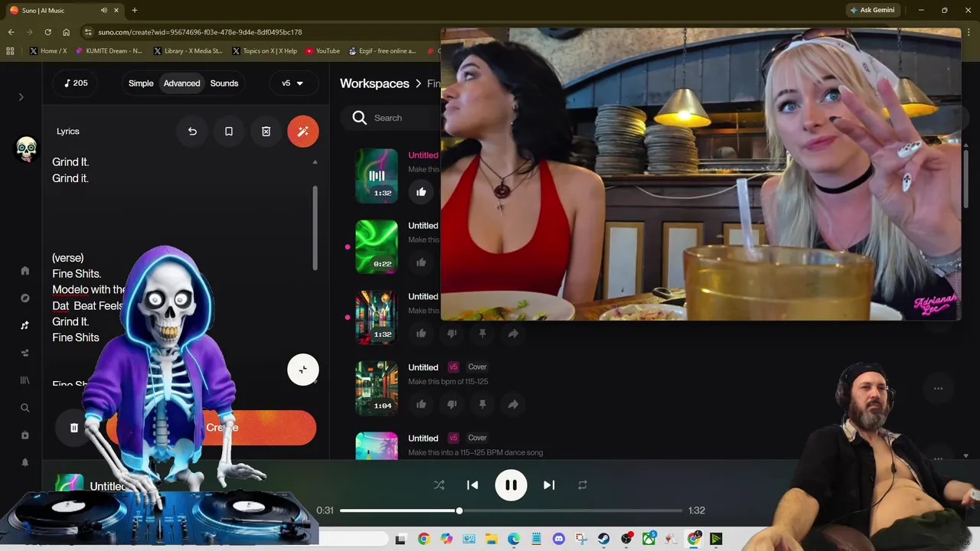Expand the lyrics editor to full size

coord(303,370)
